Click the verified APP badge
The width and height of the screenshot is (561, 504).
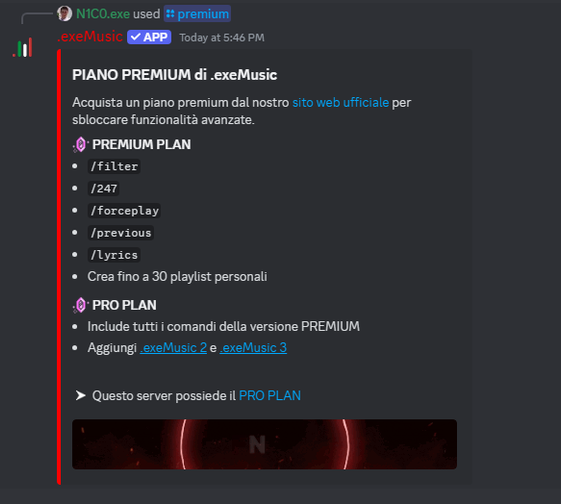[149, 37]
